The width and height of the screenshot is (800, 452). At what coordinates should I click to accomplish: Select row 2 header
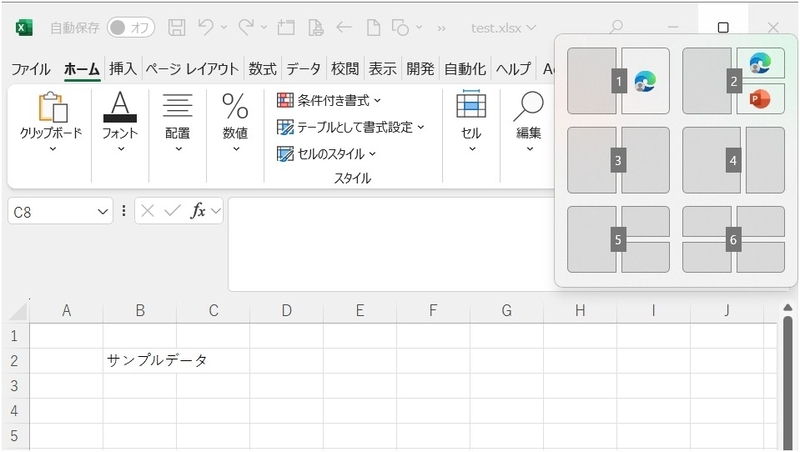(15, 361)
